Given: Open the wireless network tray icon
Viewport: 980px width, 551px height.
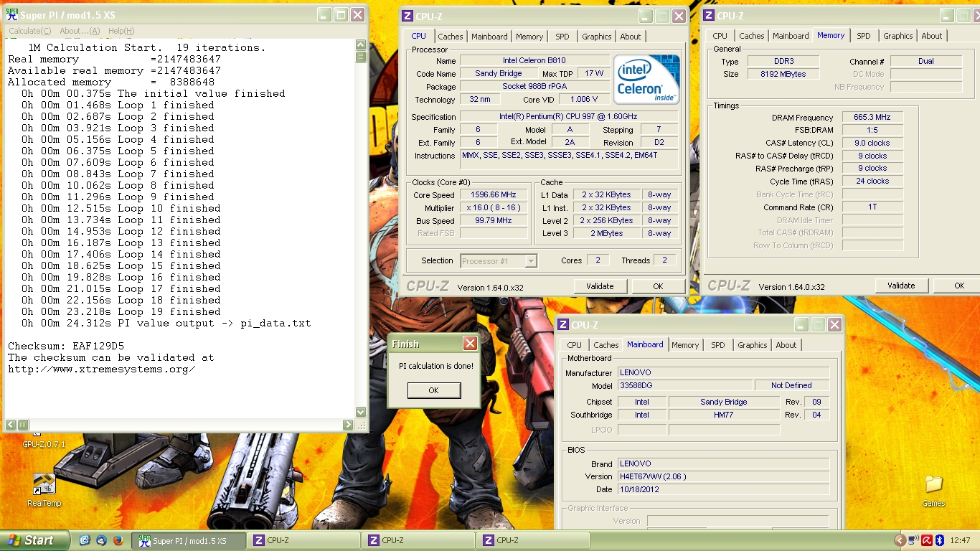Looking at the screenshot, I should coord(913,540).
